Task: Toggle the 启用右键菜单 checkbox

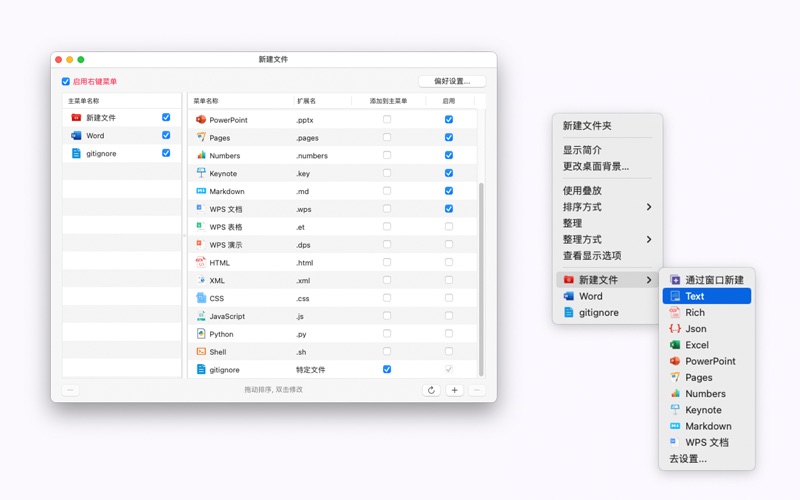Action: pos(66,82)
